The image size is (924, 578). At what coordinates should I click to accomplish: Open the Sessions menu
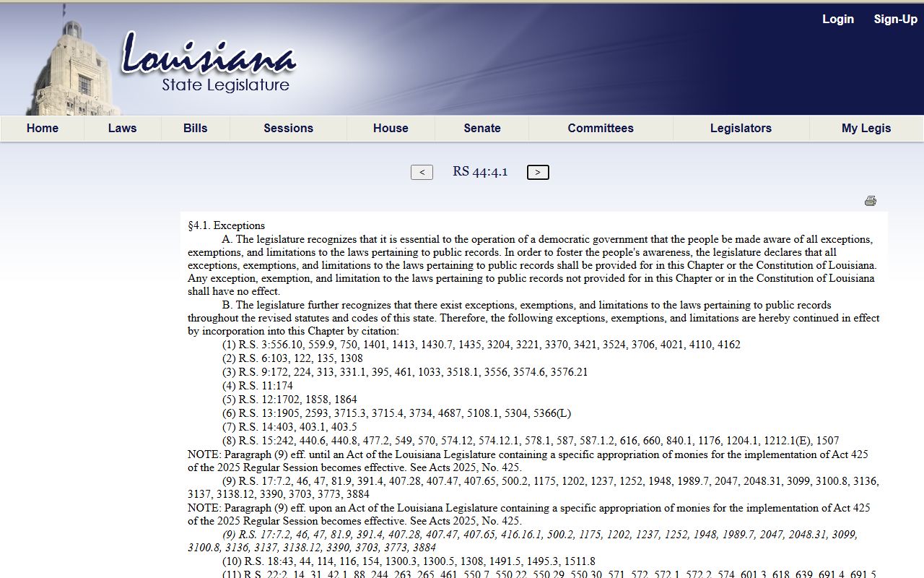point(288,128)
